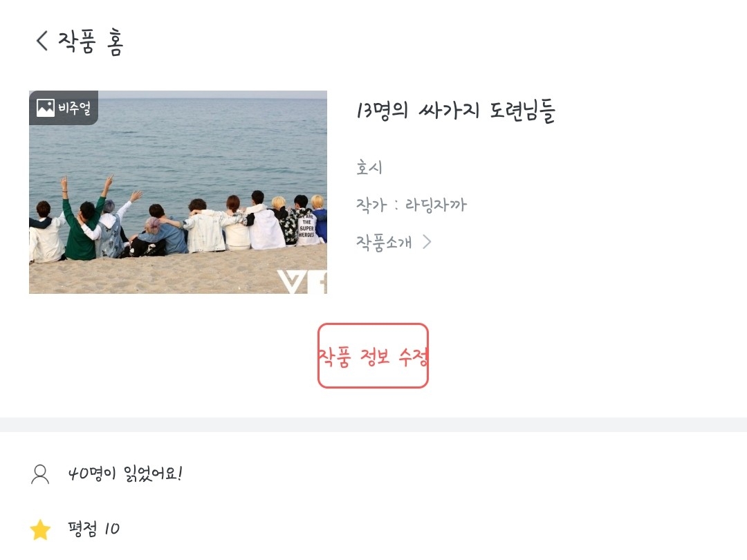Tap the 비주얼 label on cover
Image resolution: width=747 pixels, height=560 pixels.
click(74, 108)
